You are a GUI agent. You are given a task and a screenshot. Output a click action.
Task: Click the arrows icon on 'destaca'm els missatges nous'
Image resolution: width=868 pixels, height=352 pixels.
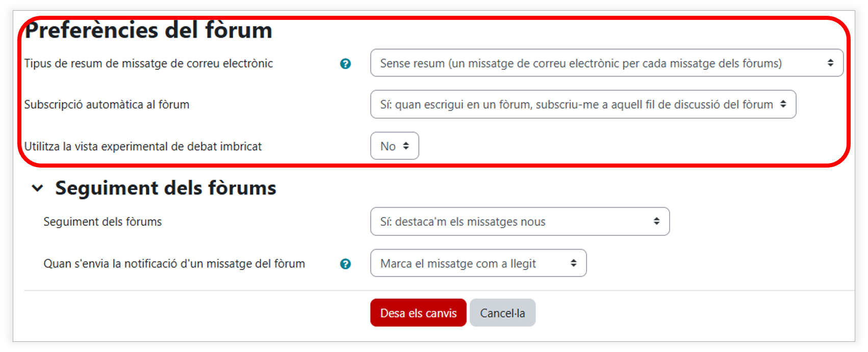coord(656,221)
